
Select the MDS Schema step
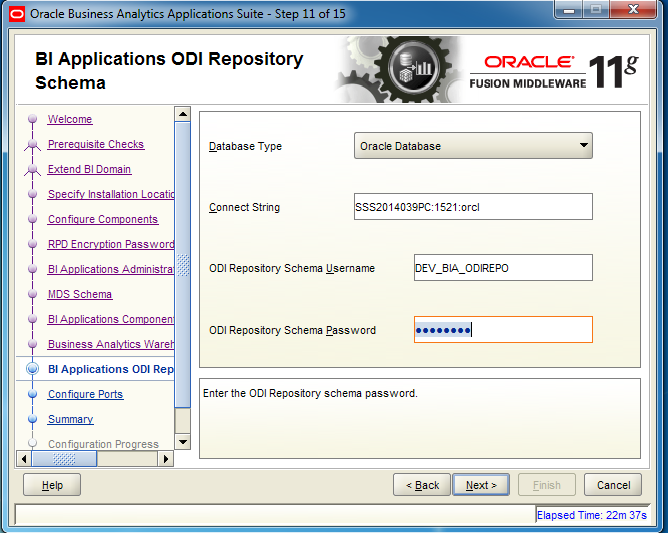click(x=80, y=294)
